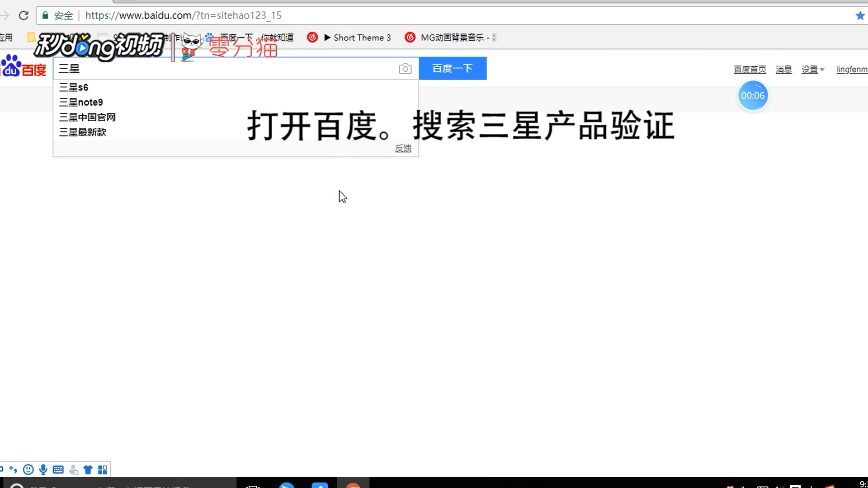Activate the IME microphone voice input icon
868x488 pixels.
43,469
